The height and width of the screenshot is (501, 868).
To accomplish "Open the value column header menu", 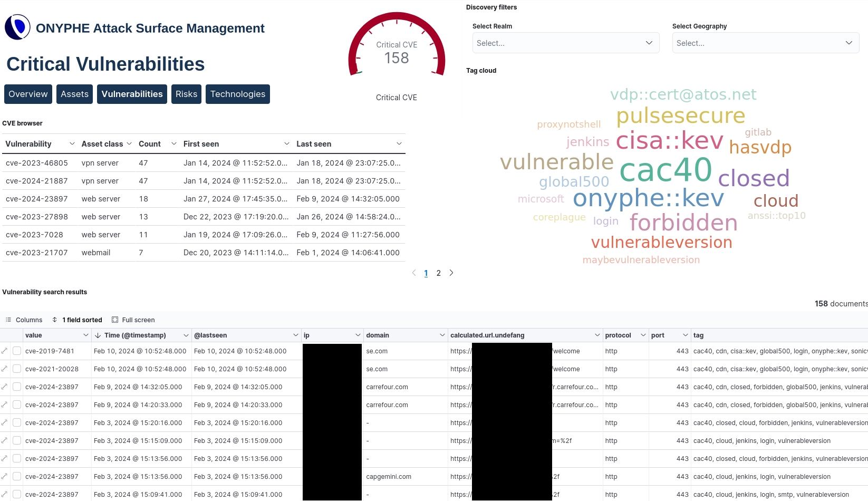I will coord(85,335).
